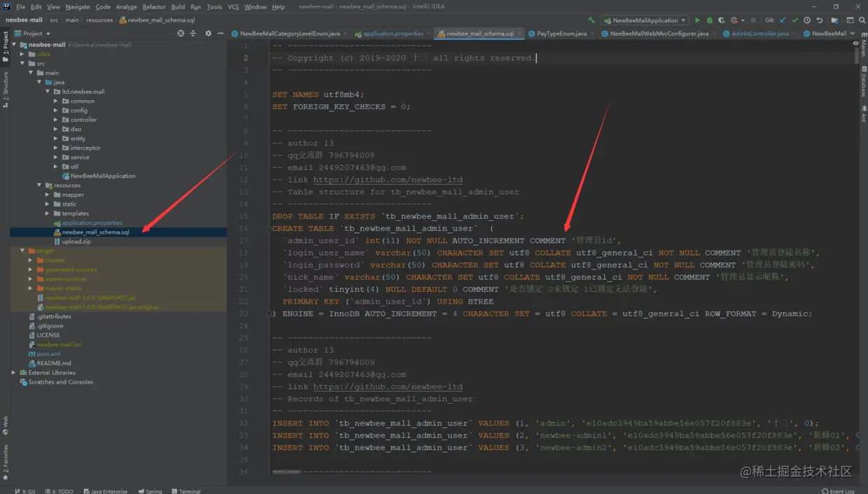
Task: Open the Terminal tool window
Action: point(185,491)
